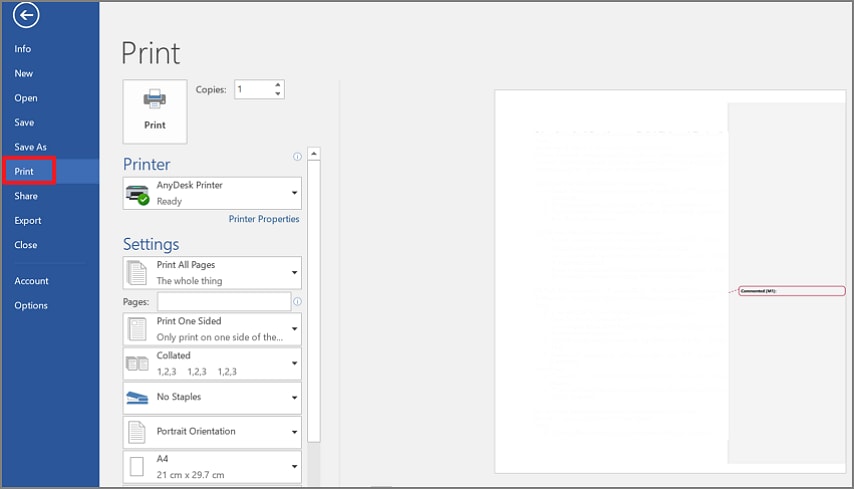Screen dimensions: 854x489
Task: Open Word Options in the sidebar
Action: click(30, 305)
